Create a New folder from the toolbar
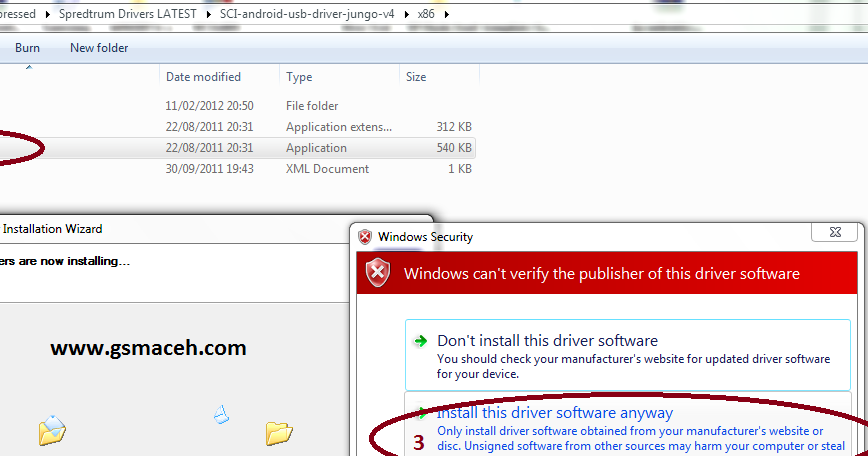The width and height of the screenshot is (868, 456). (x=99, y=48)
